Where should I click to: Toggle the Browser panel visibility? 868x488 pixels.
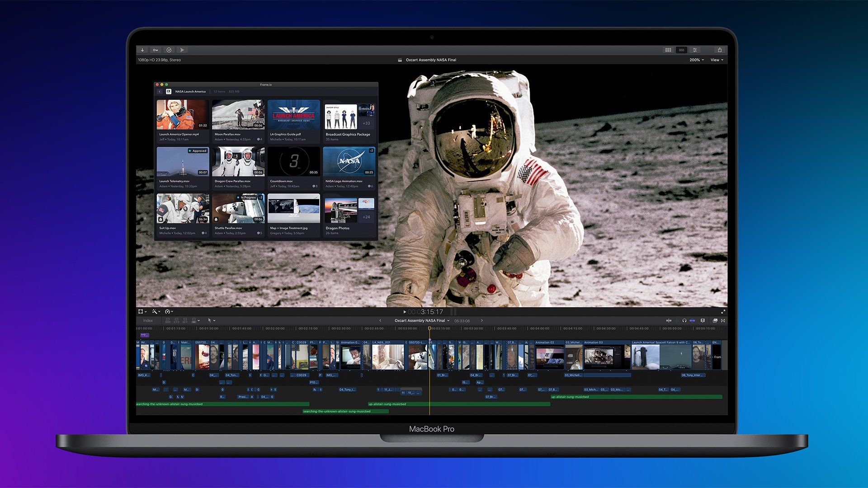(668, 50)
